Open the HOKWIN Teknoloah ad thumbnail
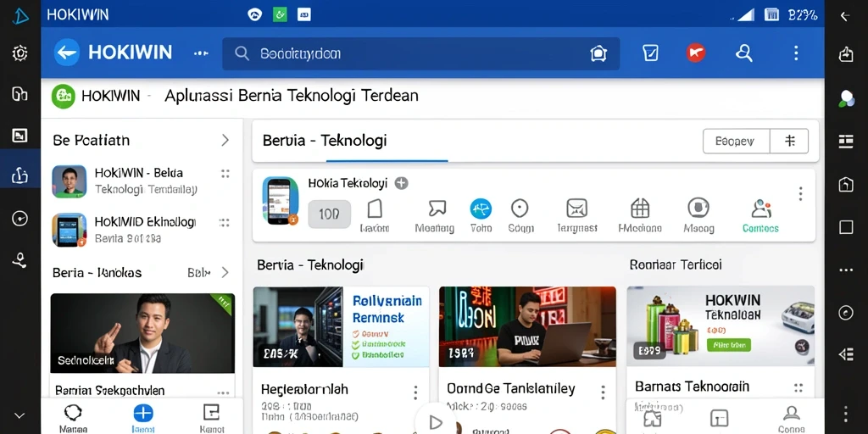Viewport: 868px width, 434px height. 721,326
